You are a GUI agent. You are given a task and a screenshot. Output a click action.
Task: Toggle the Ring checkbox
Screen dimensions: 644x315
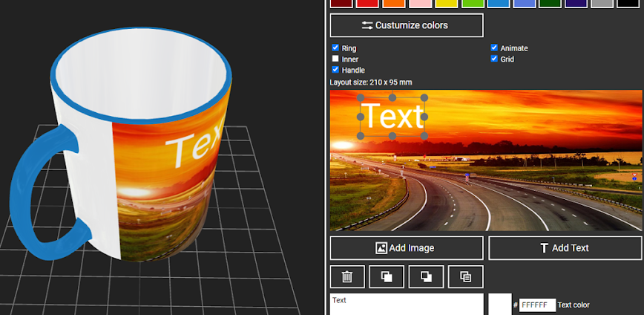(335, 48)
